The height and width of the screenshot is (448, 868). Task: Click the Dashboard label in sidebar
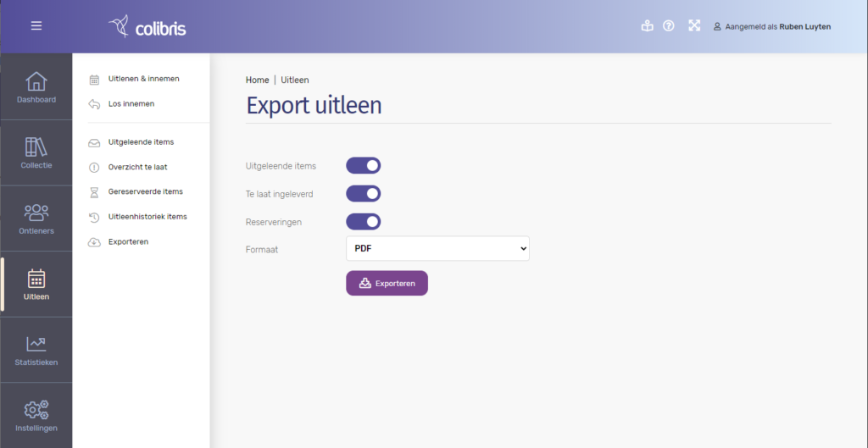[x=36, y=100]
